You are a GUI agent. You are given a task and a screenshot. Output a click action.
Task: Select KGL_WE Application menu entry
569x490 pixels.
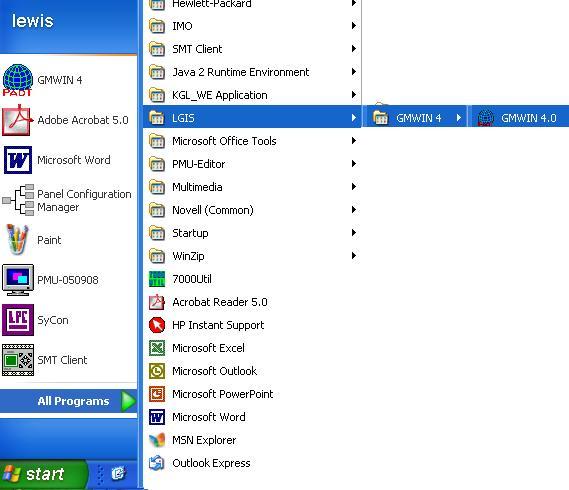point(252,95)
